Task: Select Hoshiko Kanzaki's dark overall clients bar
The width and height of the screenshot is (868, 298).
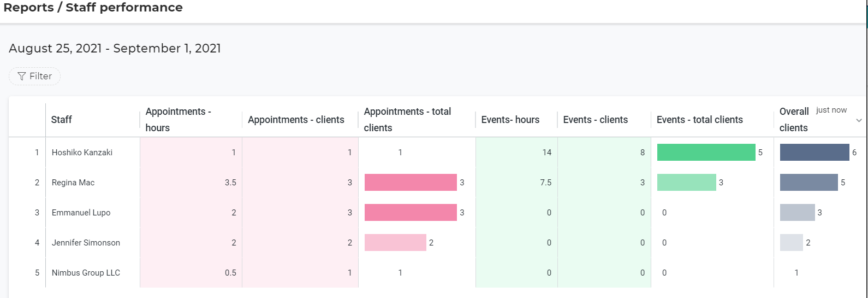Action: point(815,153)
